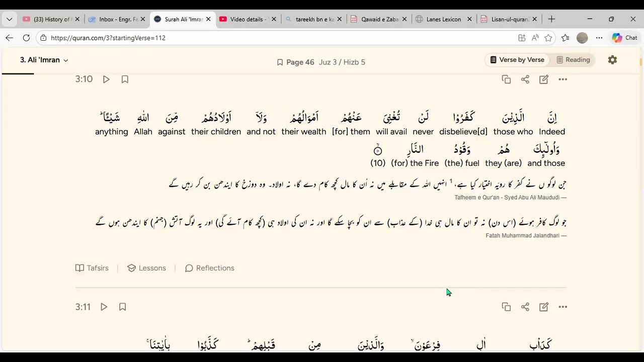Switch to Reading mode
Image resolution: width=644 pixels, height=362 pixels.
(573, 60)
